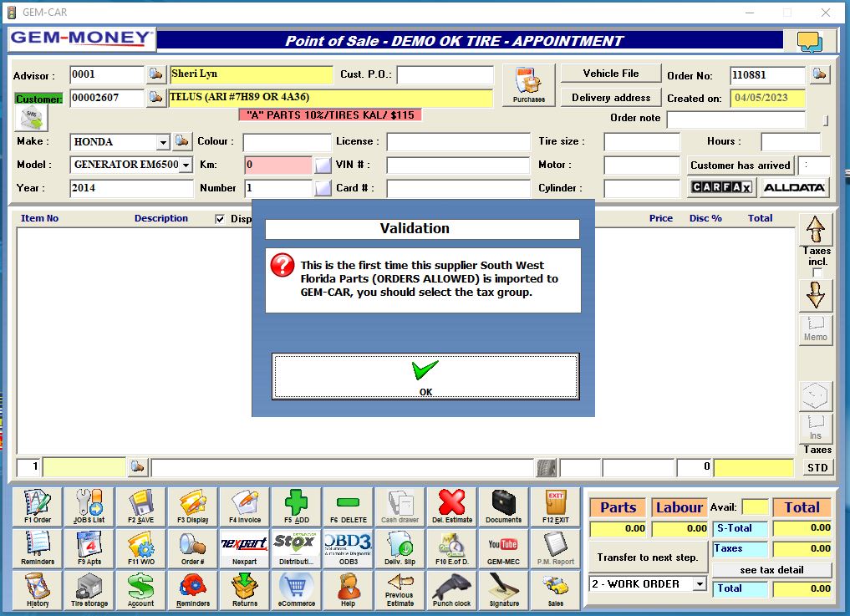Click the F4 Invoice icon
The width and height of the screenshot is (850, 616).
pos(245,507)
